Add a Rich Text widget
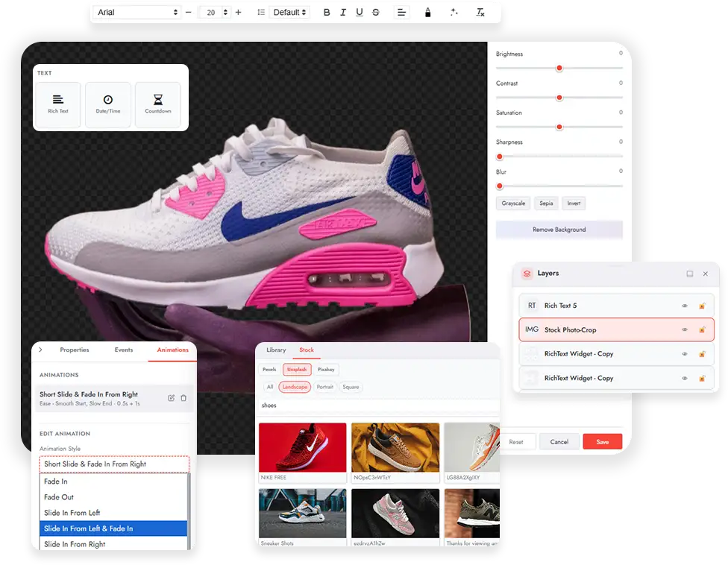The height and width of the screenshot is (565, 728). pos(58,104)
